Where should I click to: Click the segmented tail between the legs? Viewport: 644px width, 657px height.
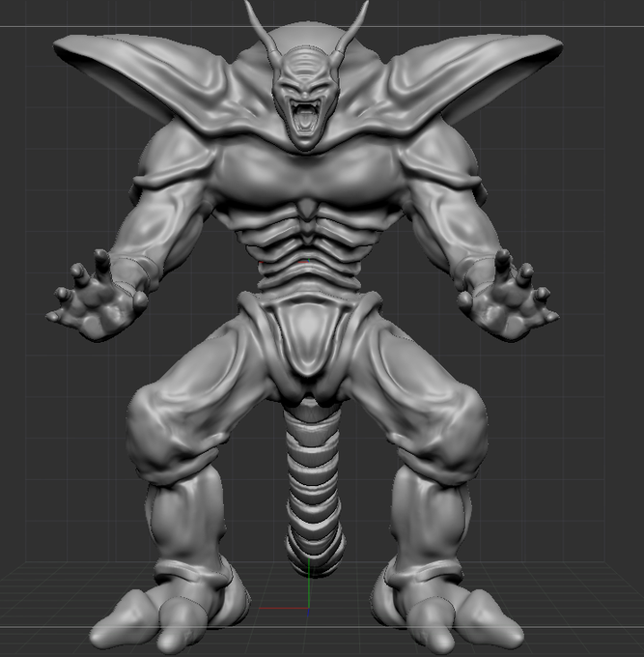click(x=314, y=486)
